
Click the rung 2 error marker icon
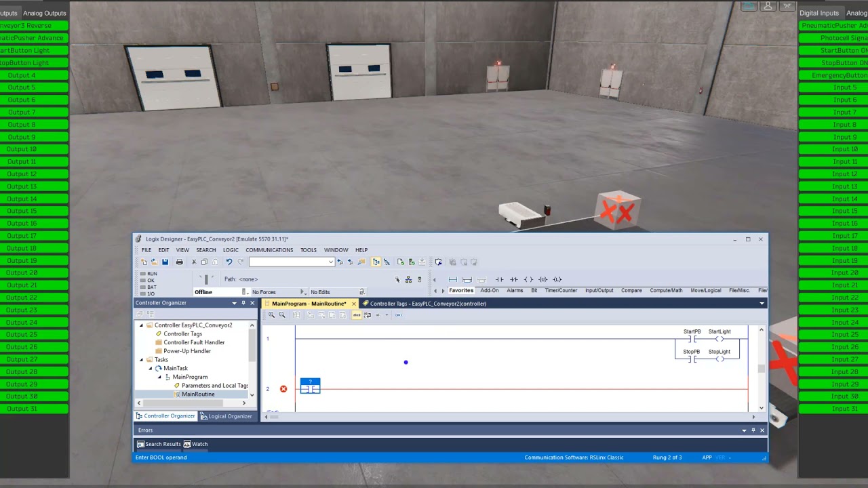283,389
